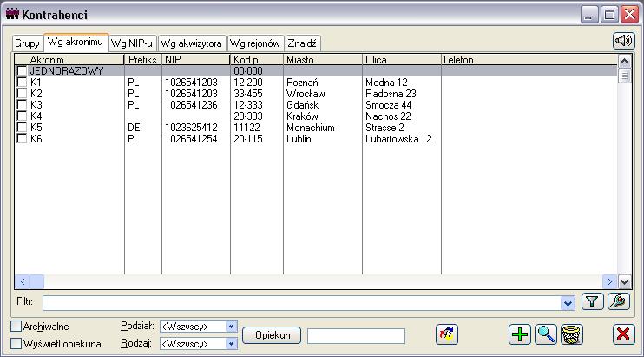Image resolution: width=644 pixels, height=357 pixels.
Task: Click the Monachium city cell
Action: point(311,128)
